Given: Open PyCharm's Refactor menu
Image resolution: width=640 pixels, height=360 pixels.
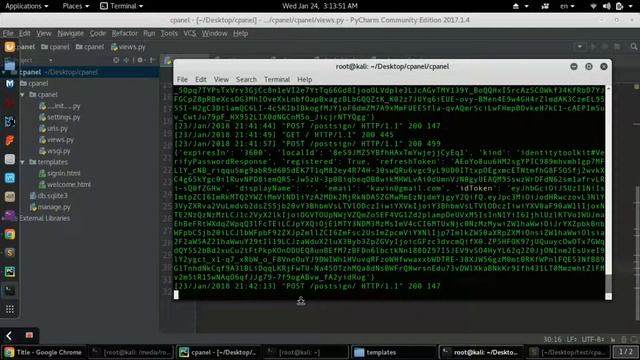Looking at the screenshot, I should coord(124,33).
